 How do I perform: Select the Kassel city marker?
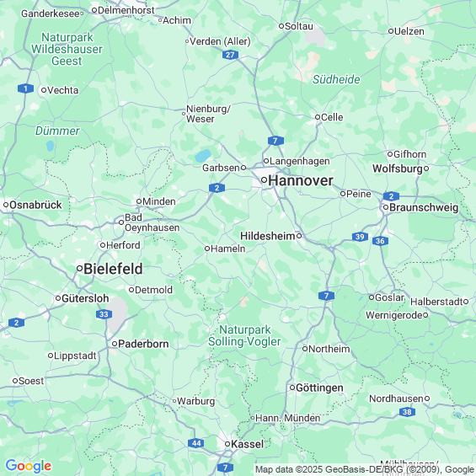227,444
